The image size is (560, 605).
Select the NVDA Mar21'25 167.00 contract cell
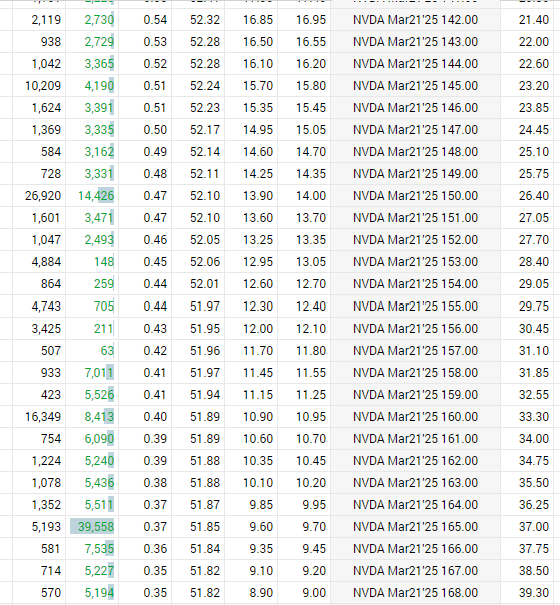point(415,571)
